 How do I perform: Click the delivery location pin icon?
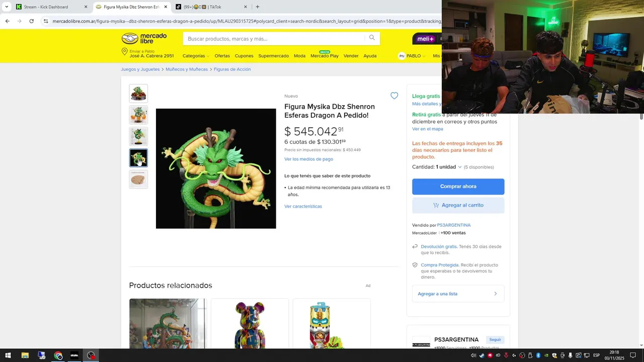(x=124, y=52)
